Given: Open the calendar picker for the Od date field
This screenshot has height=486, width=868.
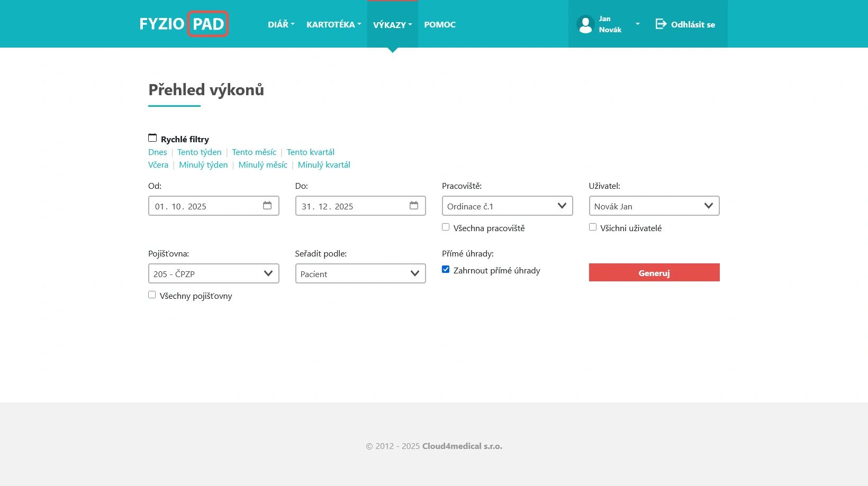Looking at the screenshot, I should [267, 206].
